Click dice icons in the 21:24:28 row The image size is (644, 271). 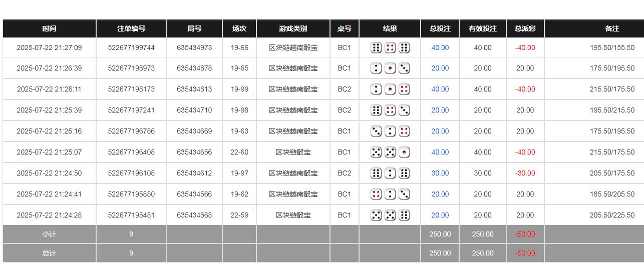[390, 215]
